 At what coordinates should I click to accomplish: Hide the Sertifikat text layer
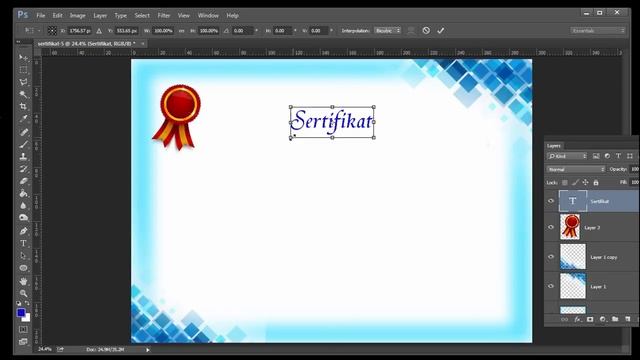click(x=551, y=201)
